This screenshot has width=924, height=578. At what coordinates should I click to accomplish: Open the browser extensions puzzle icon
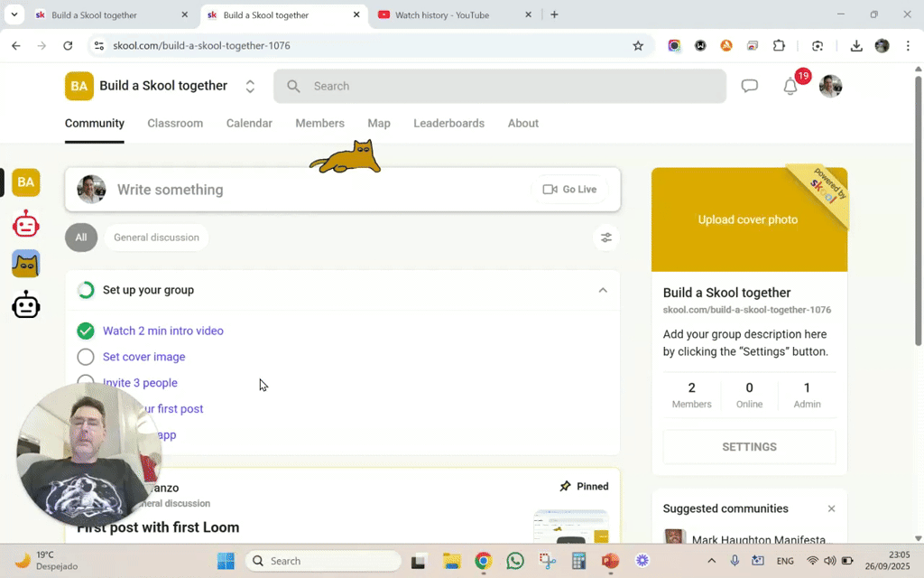pos(779,45)
